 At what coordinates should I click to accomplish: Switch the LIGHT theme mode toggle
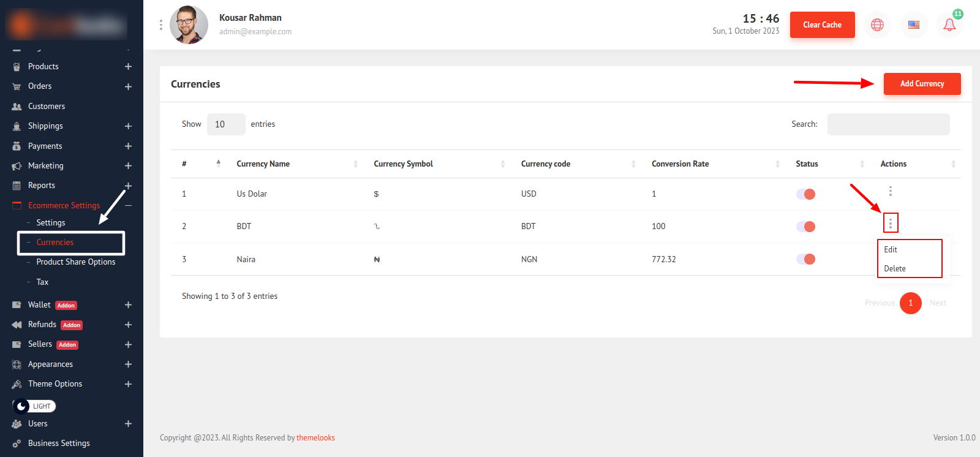click(x=34, y=406)
